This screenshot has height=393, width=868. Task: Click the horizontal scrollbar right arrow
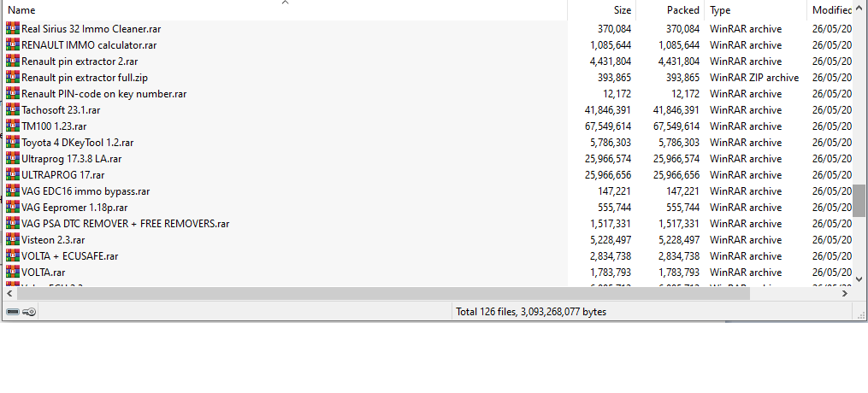pyautogui.click(x=845, y=294)
